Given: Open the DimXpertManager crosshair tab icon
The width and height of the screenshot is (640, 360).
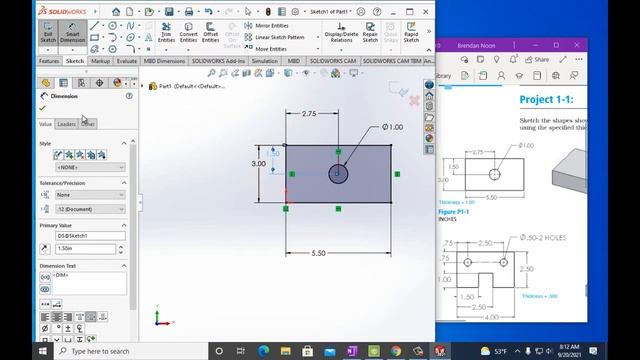Looking at the screenshot, I should click(x=99, y=83).
